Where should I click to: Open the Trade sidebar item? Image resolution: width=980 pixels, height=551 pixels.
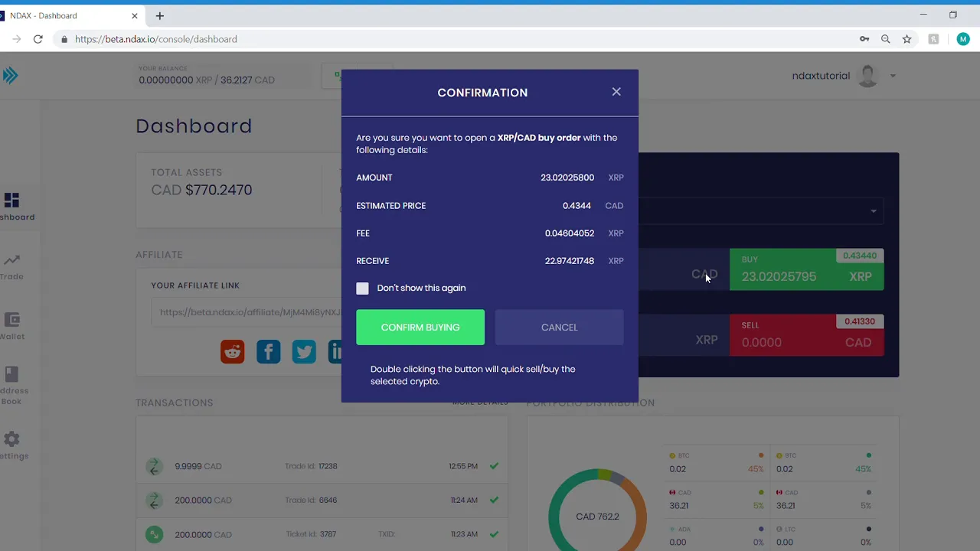[12, 267]
